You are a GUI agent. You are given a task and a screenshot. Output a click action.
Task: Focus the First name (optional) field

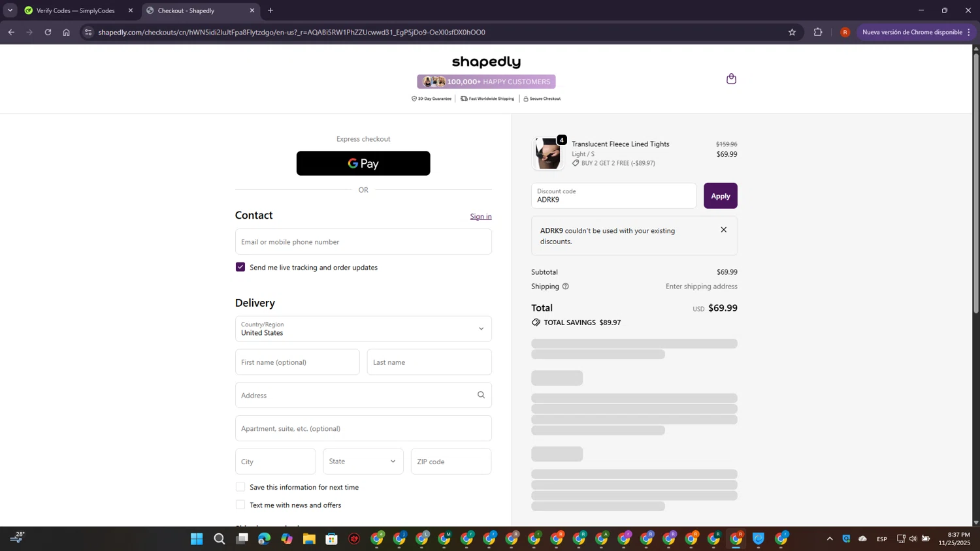click(297, 362)
